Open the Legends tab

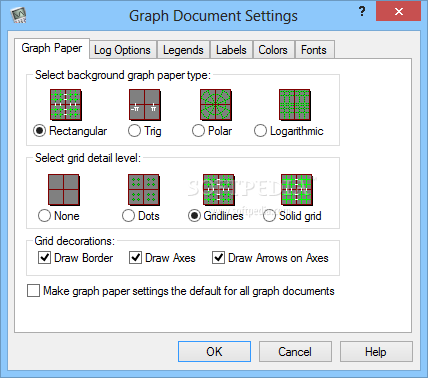(183, 50)
